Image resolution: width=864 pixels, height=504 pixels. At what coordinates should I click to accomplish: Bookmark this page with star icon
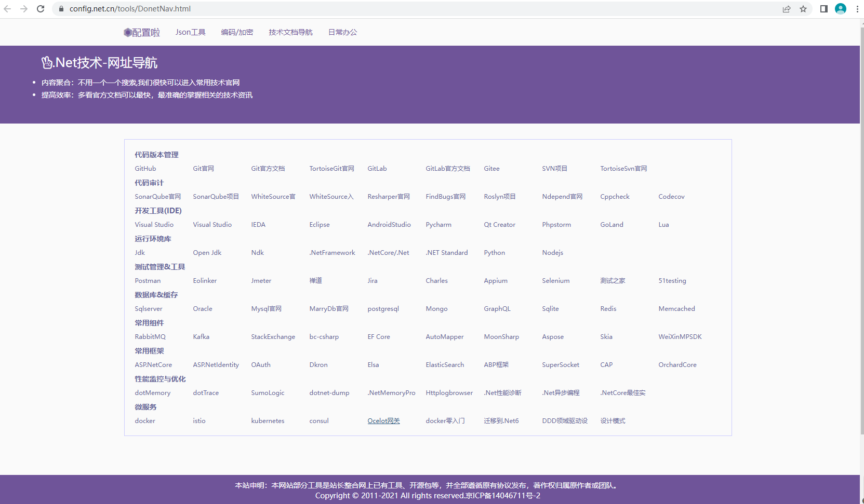[x=803, y=9]
